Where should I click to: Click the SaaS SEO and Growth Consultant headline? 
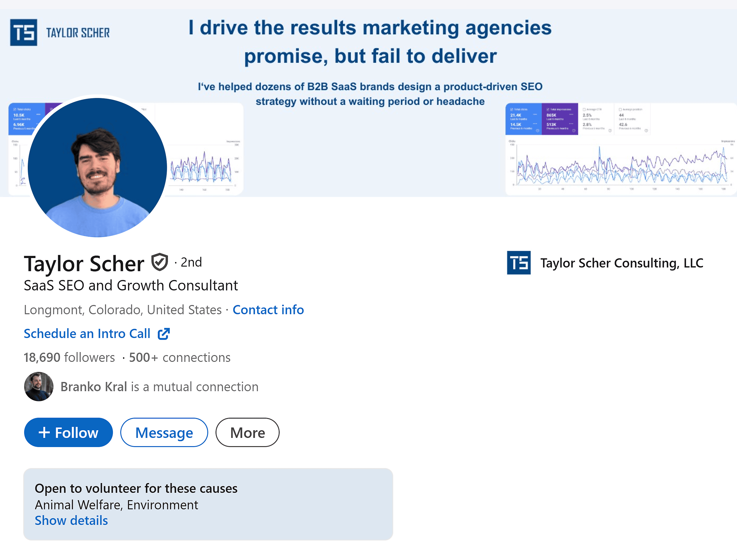[131, 286]
